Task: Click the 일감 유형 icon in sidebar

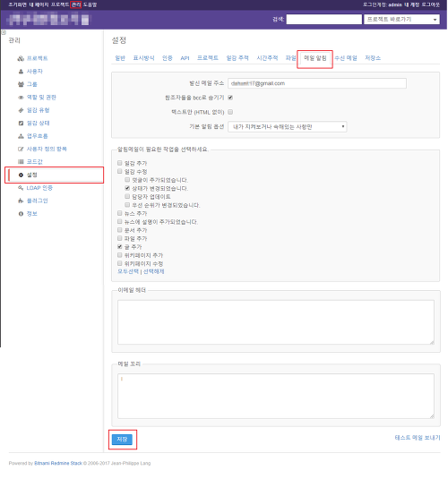Action: [21, 110]
